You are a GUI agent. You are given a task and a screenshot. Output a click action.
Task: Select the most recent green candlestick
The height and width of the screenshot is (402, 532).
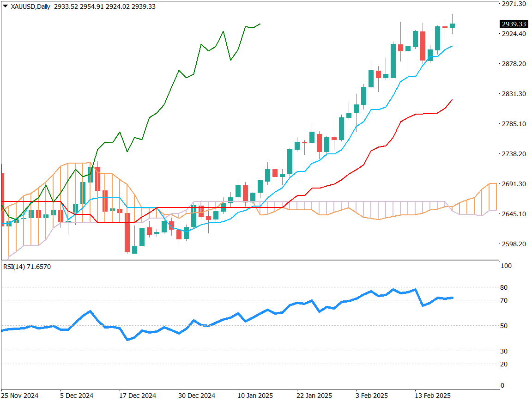click(452, 25)
